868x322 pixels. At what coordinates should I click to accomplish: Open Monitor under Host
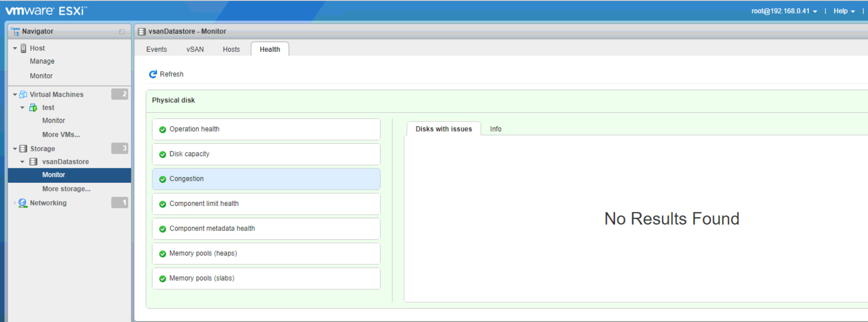[41, 76]
